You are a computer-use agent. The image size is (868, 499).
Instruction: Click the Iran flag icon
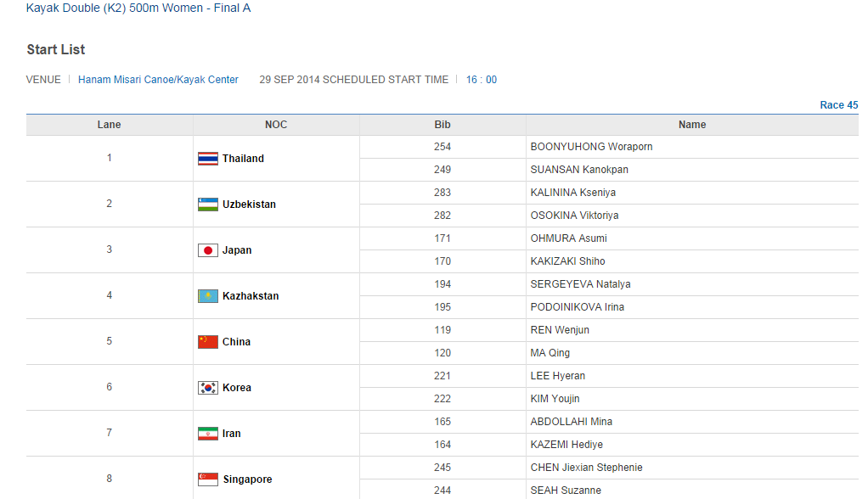pyautogui.click(x=208, y=434)
